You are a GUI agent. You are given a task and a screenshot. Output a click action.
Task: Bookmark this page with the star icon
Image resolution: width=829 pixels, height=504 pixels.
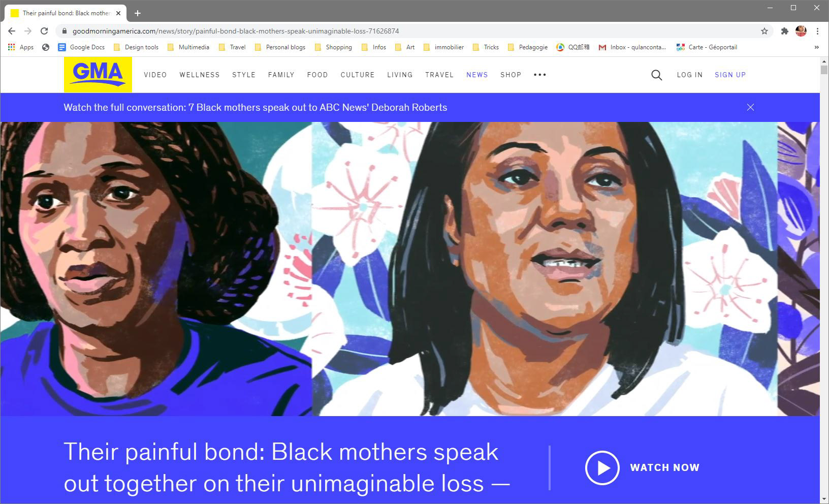coord(764,31)
